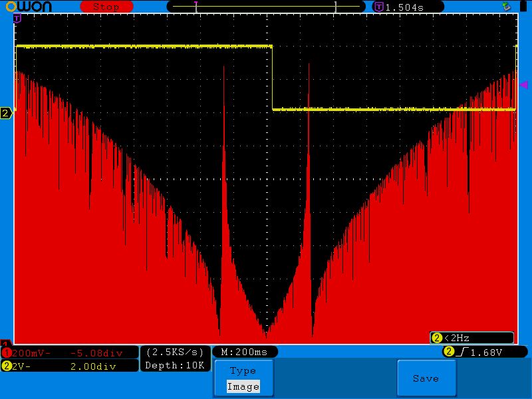Image resolution: width=532 pixels, height=399 pixels.
Task: Click the 2.00div channel 2 offset
Action: (93, 366)
